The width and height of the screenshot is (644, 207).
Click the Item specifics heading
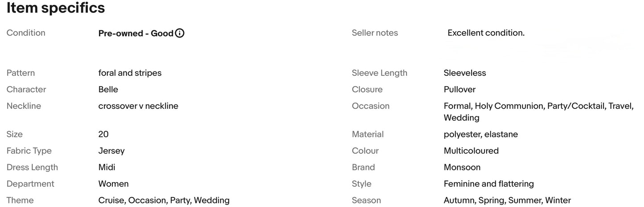click(x=56, y=8)
